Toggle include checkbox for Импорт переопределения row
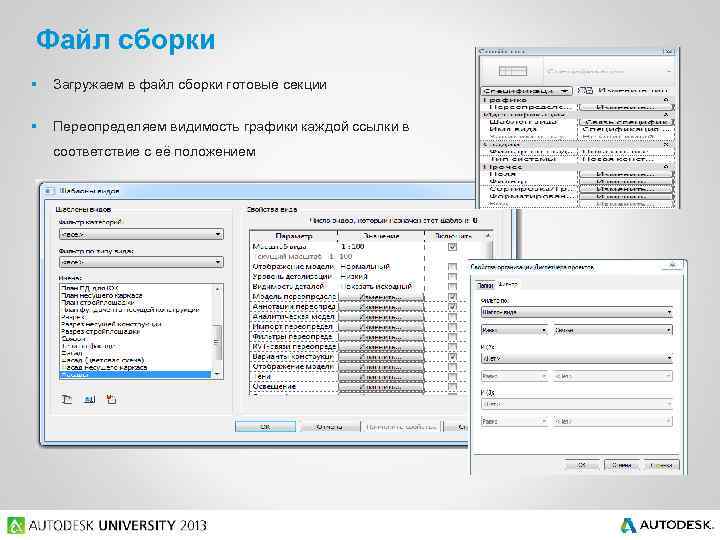720x540 pixels. 452,327
